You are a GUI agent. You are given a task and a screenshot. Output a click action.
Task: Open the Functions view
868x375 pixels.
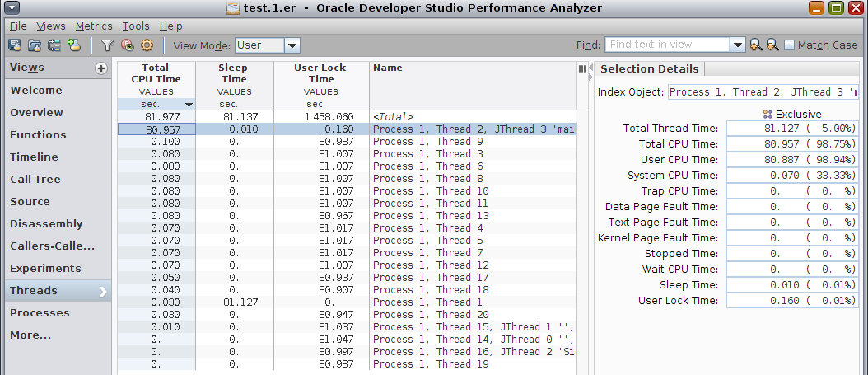[x=58, y=134]
